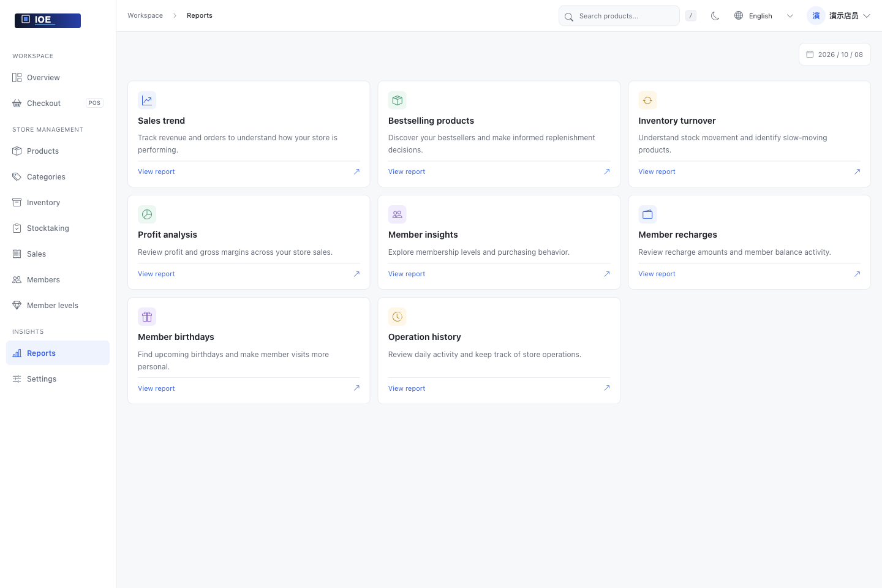Image resolution: width=882 pixels, height=588 pixels.
Task: Select Categories in the sidebar
Action: coord(58,177)
